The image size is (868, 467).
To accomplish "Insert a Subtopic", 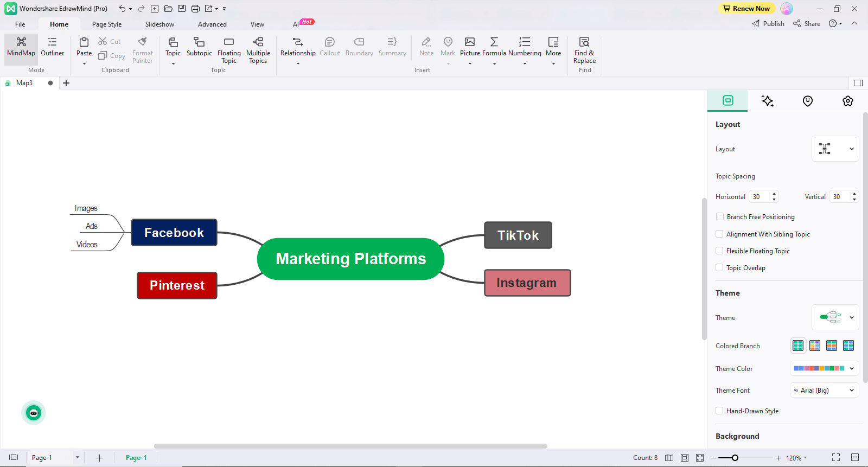I will pyautogui.click(x=199, y=47).
